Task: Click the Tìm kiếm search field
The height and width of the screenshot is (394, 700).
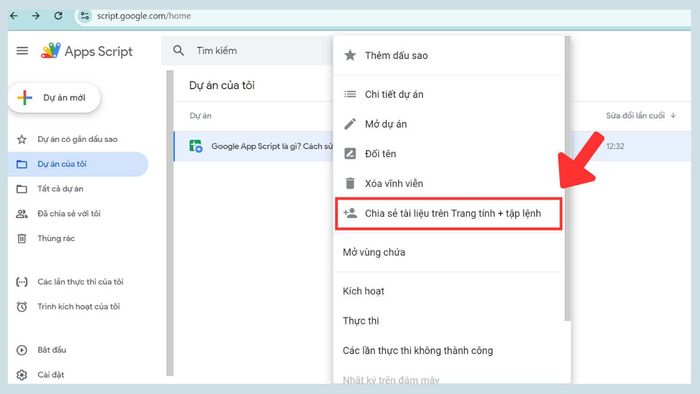Action: 248,50
